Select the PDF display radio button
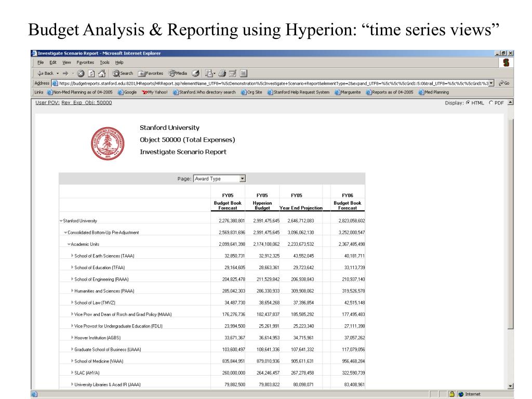 click(491, 102)
